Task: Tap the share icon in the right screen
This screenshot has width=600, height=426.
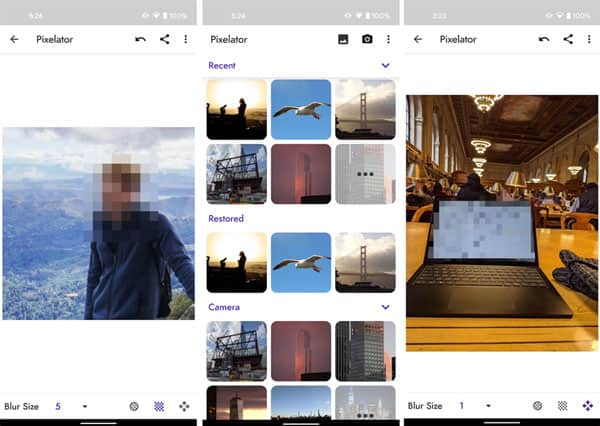Action: pos(568,39)
